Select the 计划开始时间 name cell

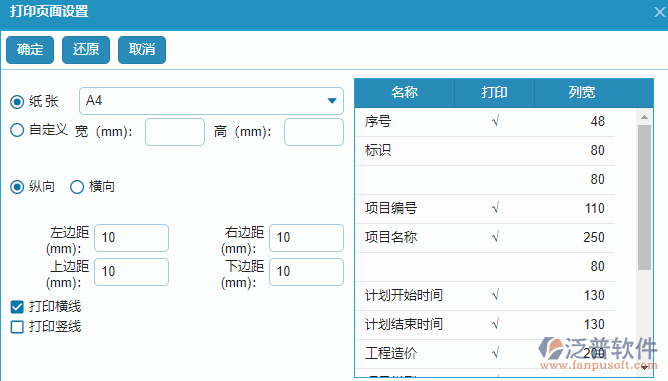[x=404, y=296]
